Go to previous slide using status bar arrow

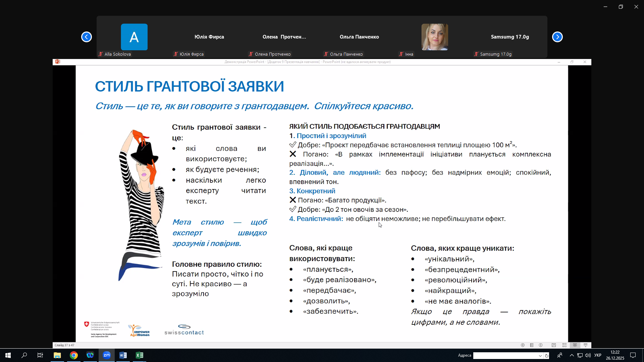523,345
